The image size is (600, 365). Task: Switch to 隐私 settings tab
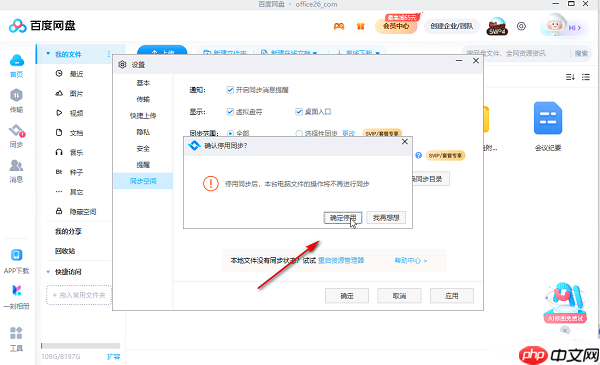[143, 132]
